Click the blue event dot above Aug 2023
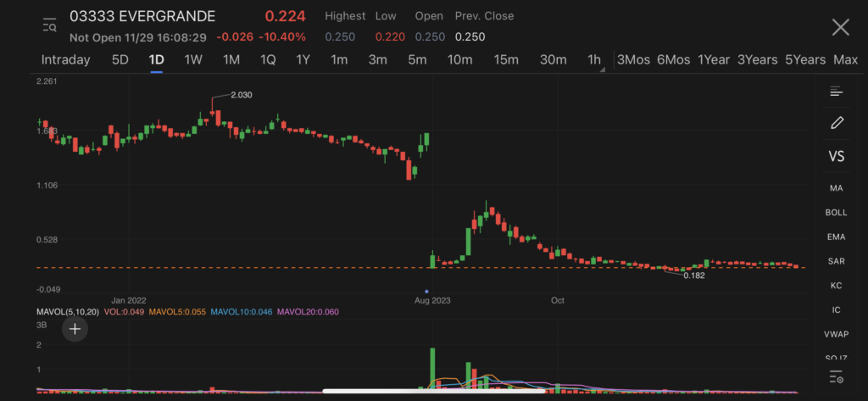Screen dimensions: 868x401 pyautogui.click(x=427, y=292)
